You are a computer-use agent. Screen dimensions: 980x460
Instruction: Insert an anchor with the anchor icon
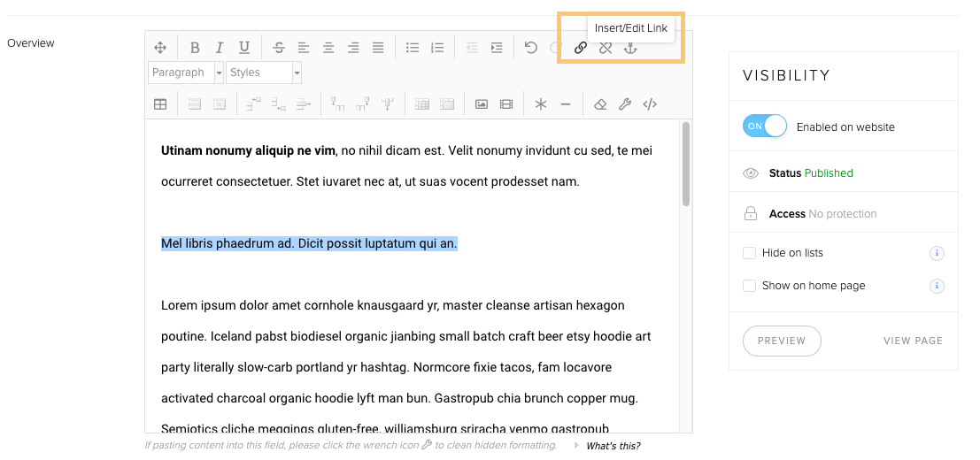coord(630,48)
